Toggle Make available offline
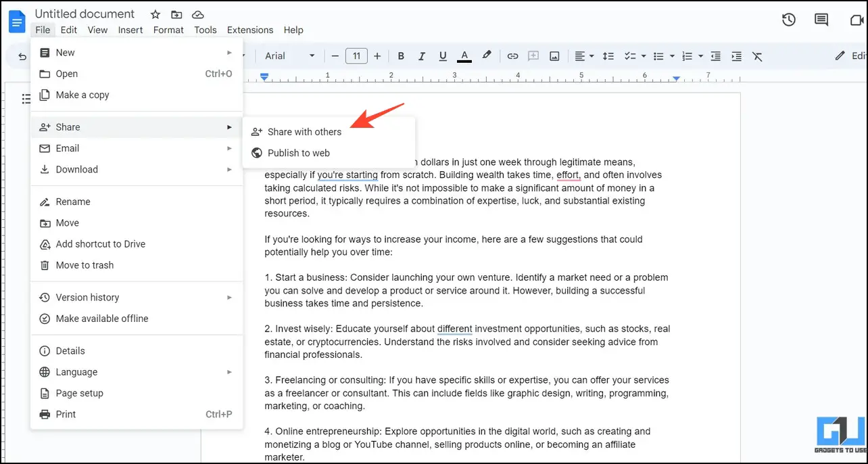This screenshot has height=464, width=868. click(x=137, y=319)
